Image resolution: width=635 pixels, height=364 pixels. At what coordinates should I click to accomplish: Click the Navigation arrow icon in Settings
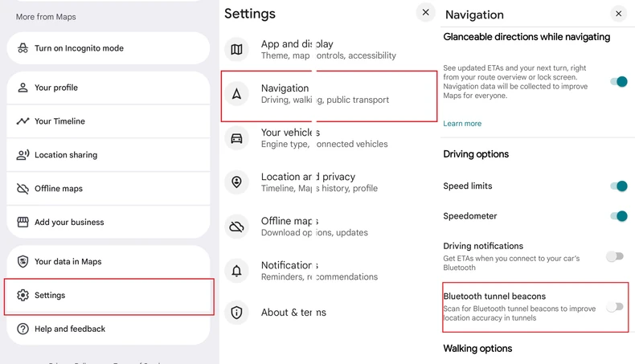[x=236, y=94]
